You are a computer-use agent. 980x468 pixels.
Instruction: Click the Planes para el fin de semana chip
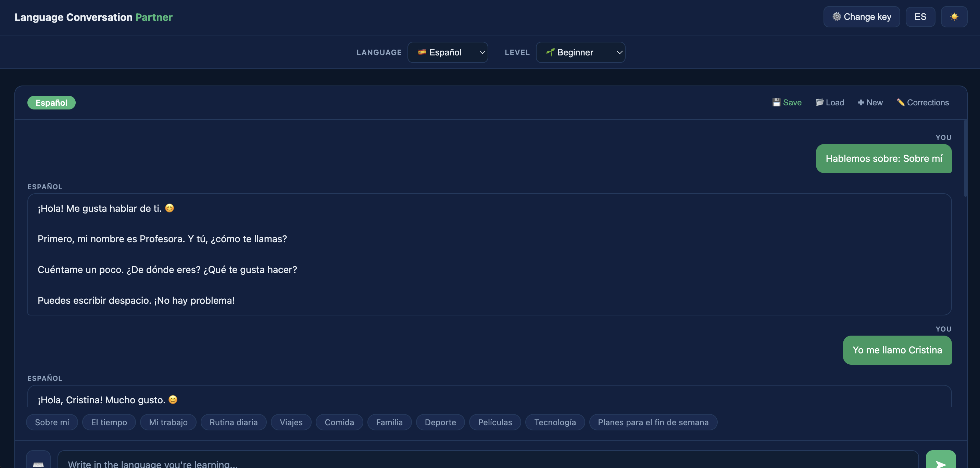click(653, 422)
